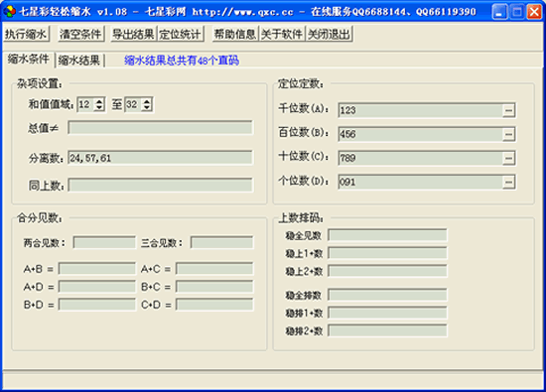
Task: Decrease the 和值值域 maximum value 32
Action: (x=147, y=108)
